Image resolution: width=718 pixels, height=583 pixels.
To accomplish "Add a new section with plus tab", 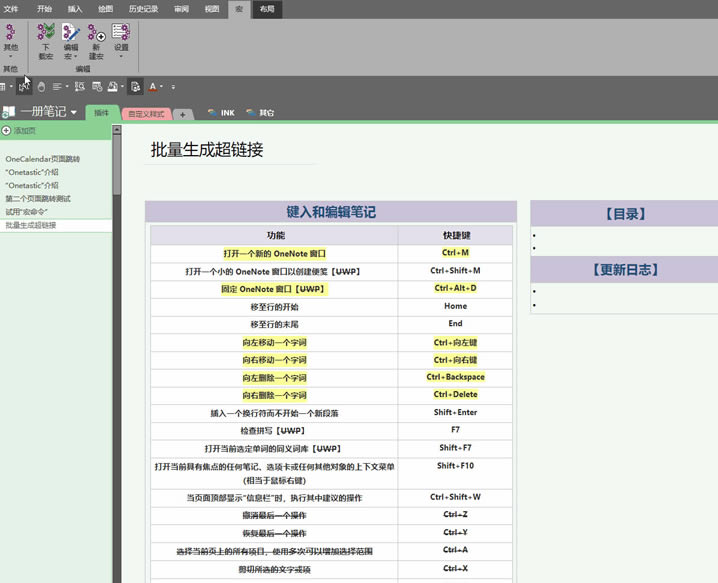I will point(183,114).
